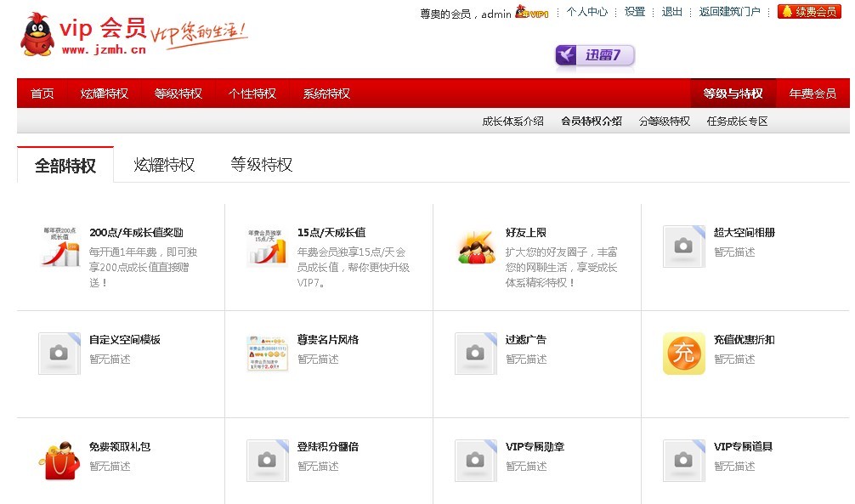
Task: Click 返回建筑门户 link
Action: click(x=729, y=11)
